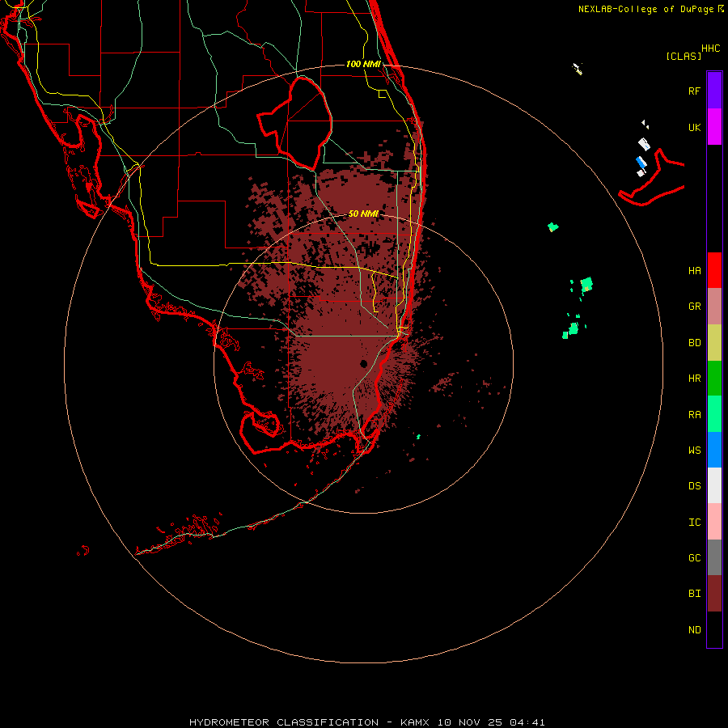Click the HR legend label
Screen dimensions: 728x728
[694, 379]
